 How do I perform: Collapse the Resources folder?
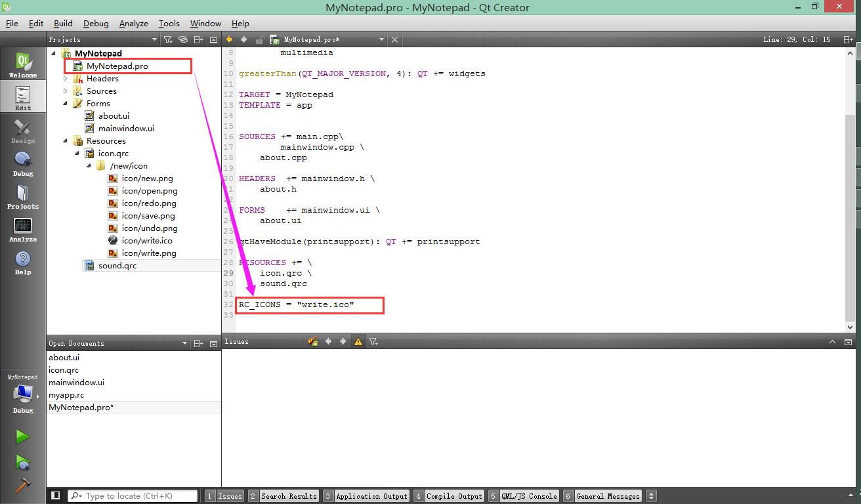(x=66, y=140)
